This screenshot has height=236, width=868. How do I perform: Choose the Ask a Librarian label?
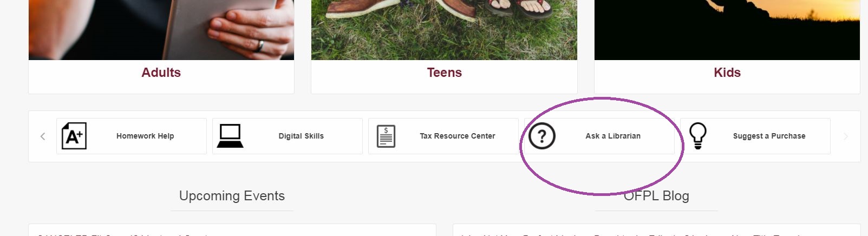pos(613,136)
